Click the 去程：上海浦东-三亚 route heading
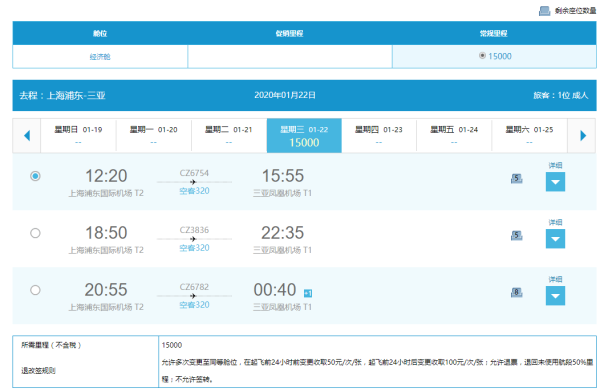The width and height of the screenshot is (600, 392). 62,95
